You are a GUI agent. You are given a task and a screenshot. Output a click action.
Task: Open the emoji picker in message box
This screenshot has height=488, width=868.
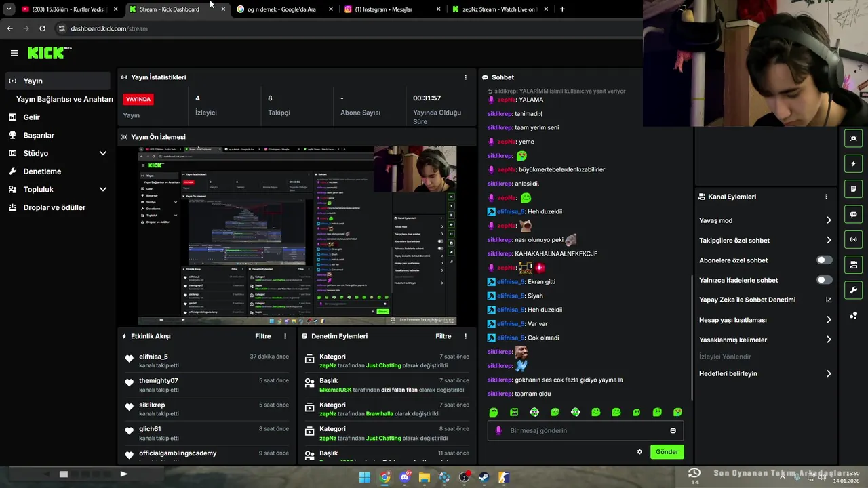[x=673, y=430]
